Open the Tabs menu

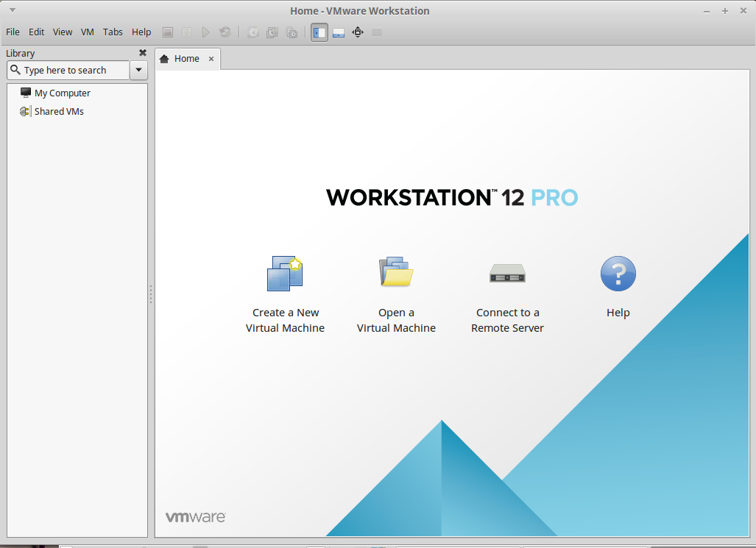(x=113, y=32)
